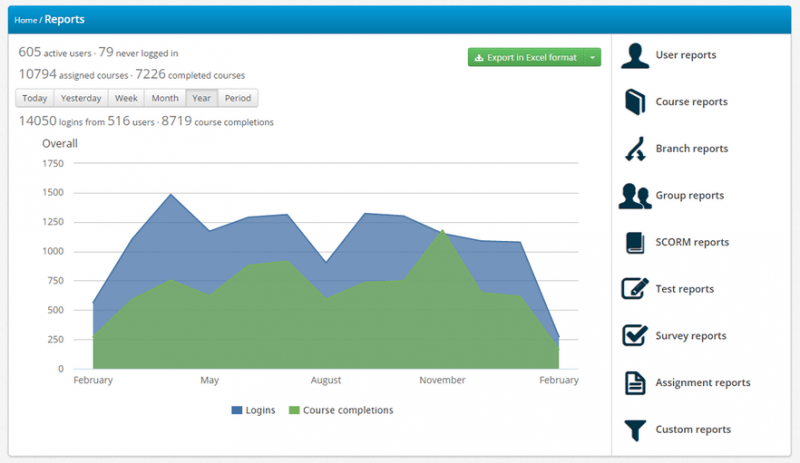Click the Overall chart title

coord(60,143)
